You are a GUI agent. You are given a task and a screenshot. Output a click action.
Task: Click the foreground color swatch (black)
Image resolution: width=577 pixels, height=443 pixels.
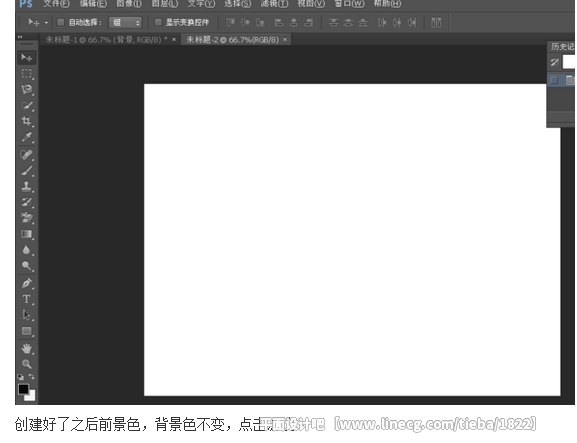pos(24,389)
